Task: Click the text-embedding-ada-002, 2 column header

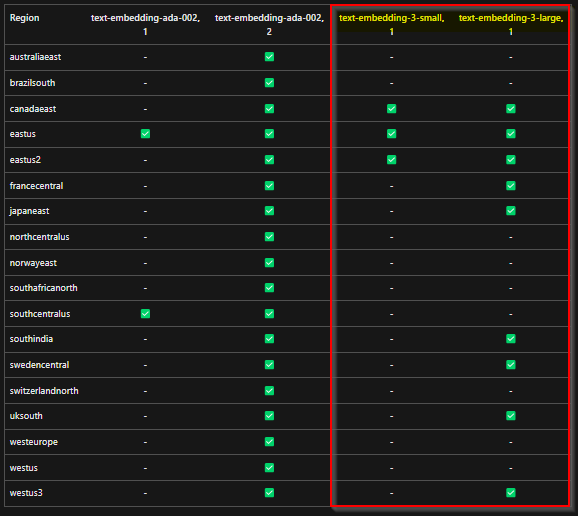Action: point(269,24)
